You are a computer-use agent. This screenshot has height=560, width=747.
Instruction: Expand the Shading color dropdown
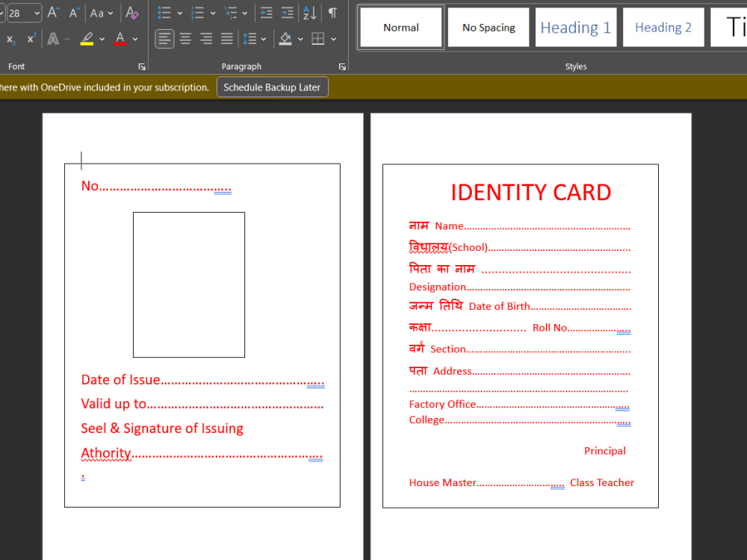click(x=300, y=39)
